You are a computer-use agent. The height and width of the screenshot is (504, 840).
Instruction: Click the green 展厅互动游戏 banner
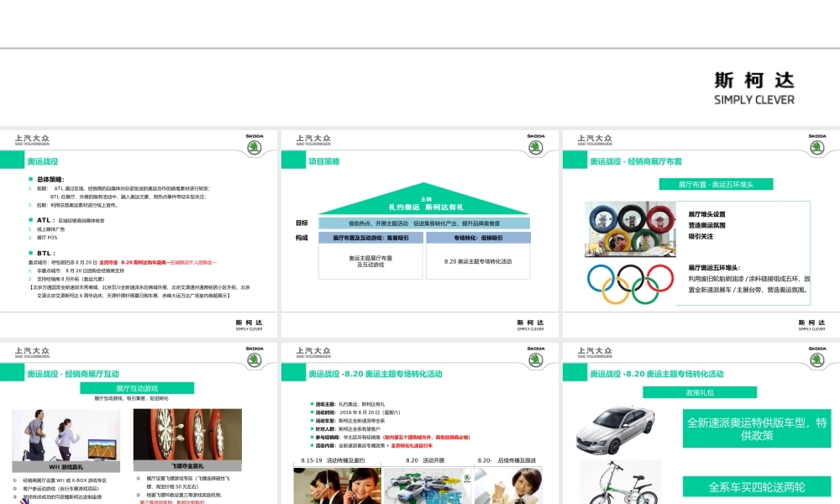137,388
